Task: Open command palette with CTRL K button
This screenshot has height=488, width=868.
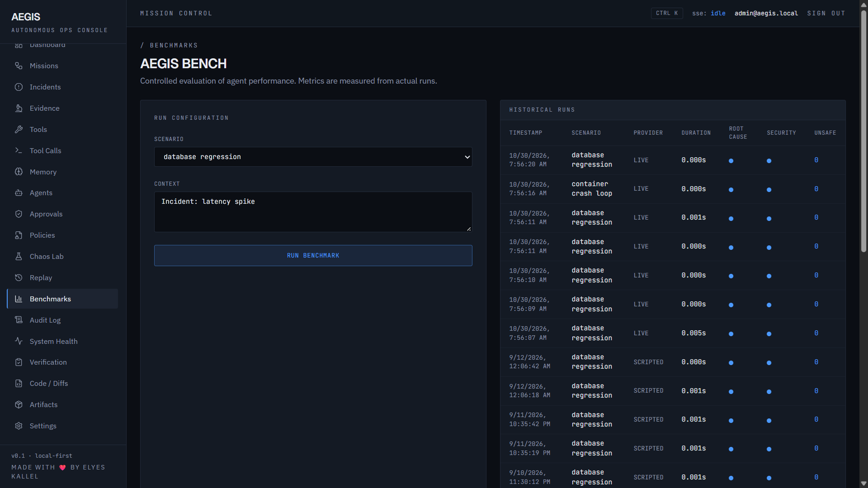Action: (x=667, y=14)
